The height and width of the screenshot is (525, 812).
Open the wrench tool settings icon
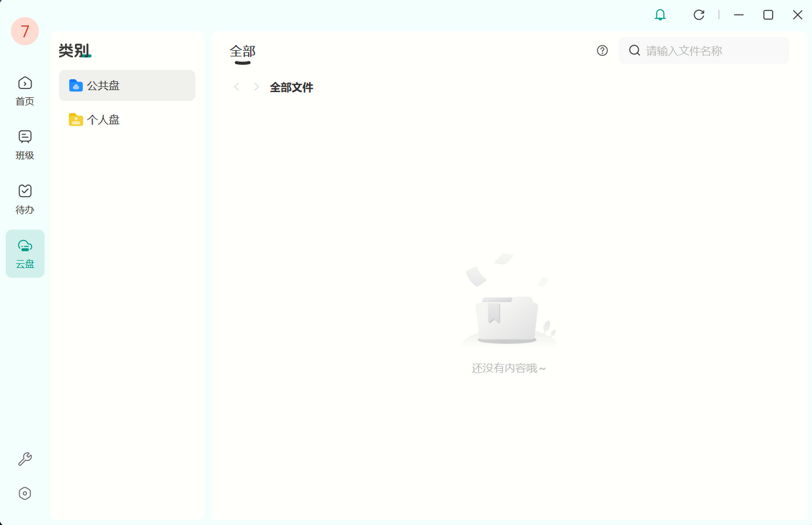[23, 459]
